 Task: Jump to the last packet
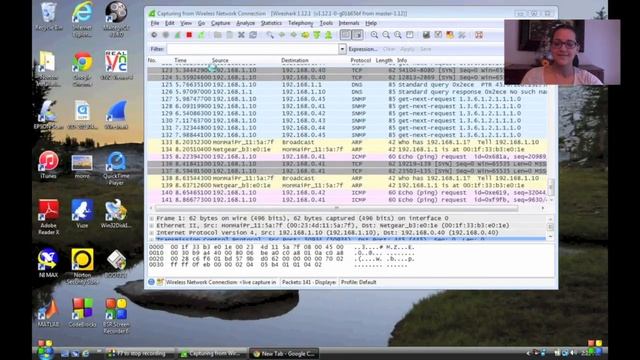coord(329,35)
